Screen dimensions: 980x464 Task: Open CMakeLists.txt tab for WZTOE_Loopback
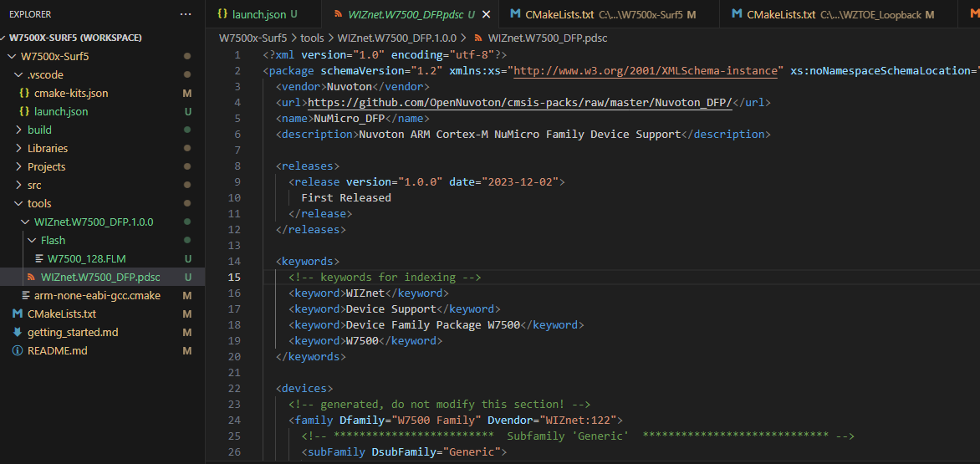[x=838, y=13]
